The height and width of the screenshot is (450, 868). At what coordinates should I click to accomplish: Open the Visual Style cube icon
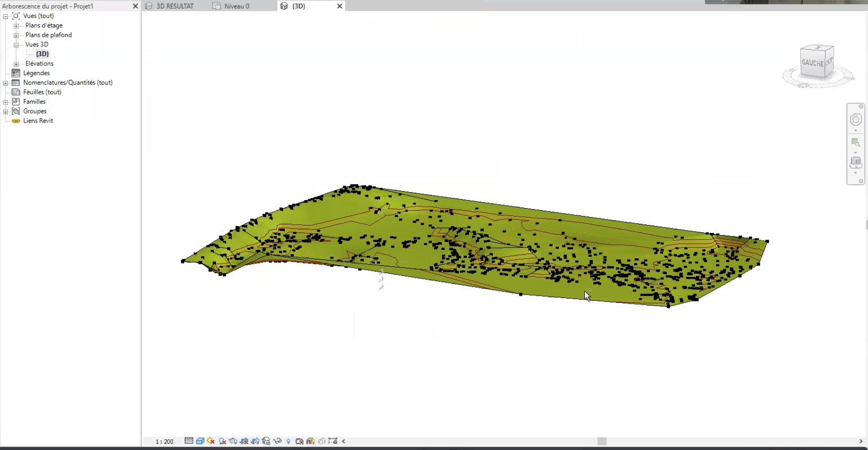[200, 441]
